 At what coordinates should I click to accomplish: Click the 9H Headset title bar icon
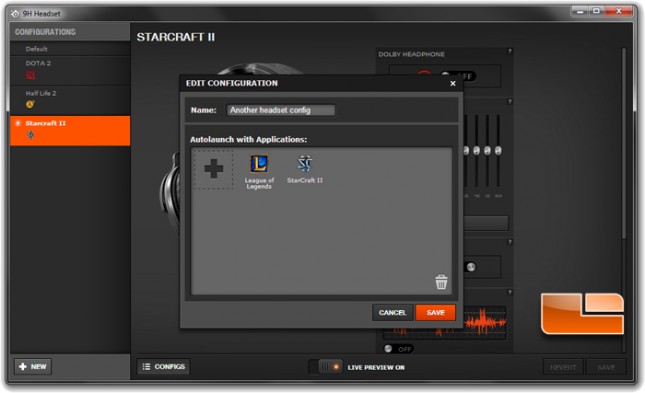[15, 14]
